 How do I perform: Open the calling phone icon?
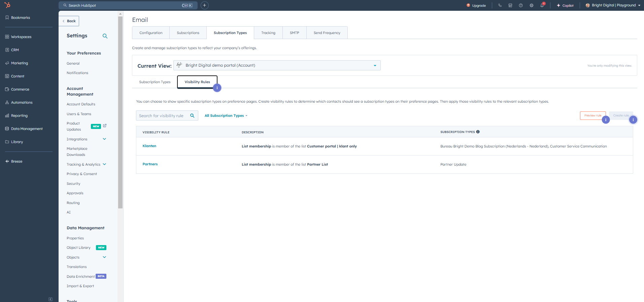tap(500, 5)
